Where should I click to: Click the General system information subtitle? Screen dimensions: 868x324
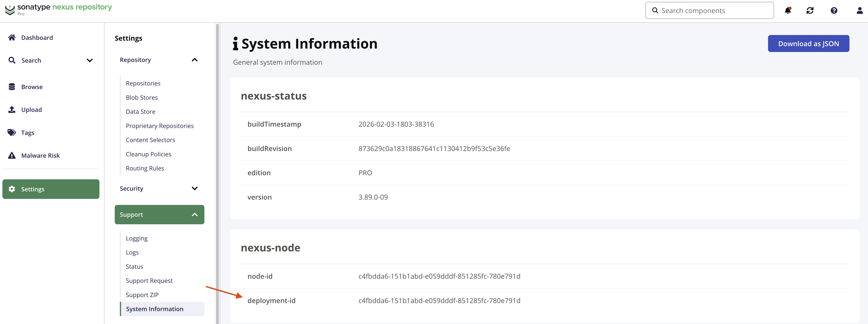[278, 62]
